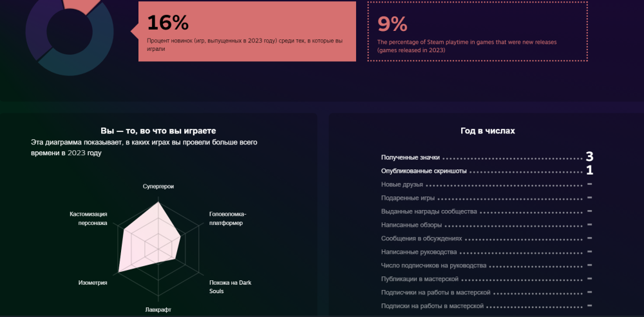Select the Головоломка-платформер tag label
This screenshot has width=644, height=317.
228,218
